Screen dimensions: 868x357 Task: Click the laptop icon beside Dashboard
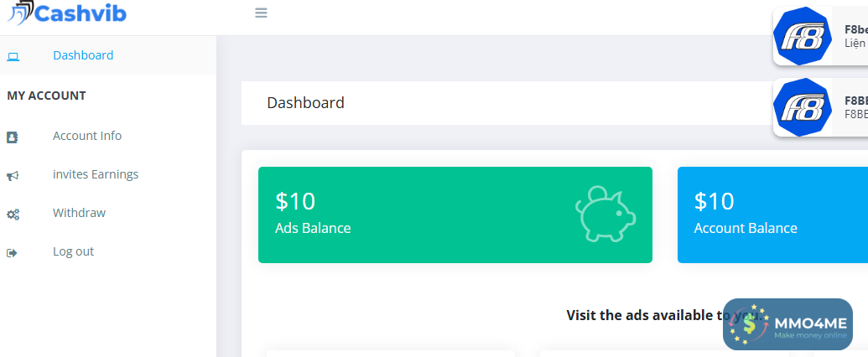(13, 56)
